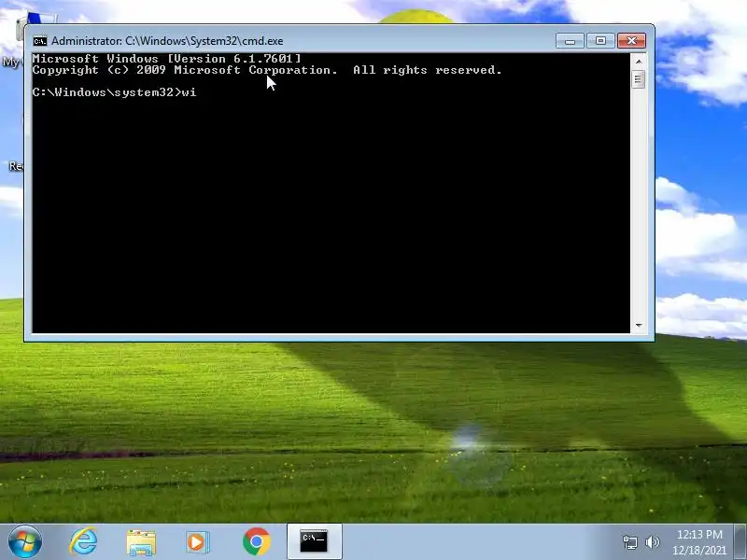747x560 pixels.
Task: Open the volume speaker icon in tray
Action: pos(652,542)
